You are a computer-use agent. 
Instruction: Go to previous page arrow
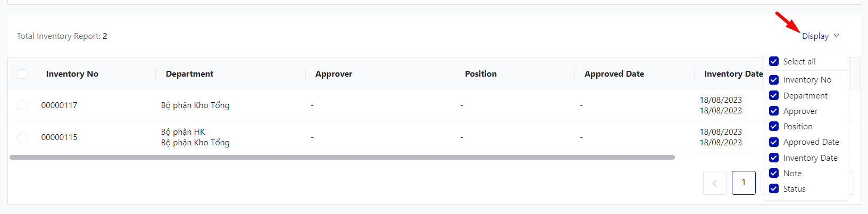pyautogui.click(x=714, y=183)
